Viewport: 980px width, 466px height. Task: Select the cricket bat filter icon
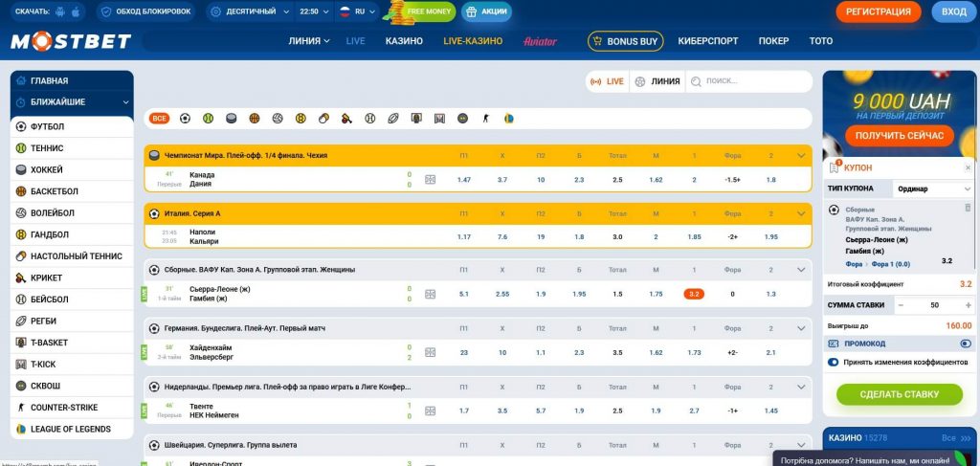point(346,118)
